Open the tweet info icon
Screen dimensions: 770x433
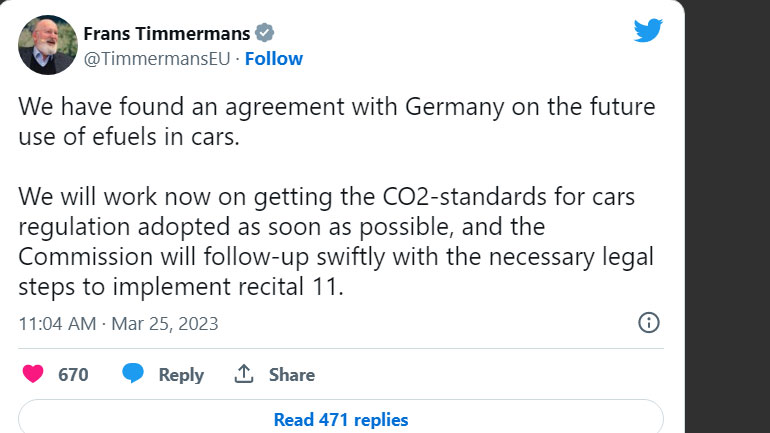[648, 323]
